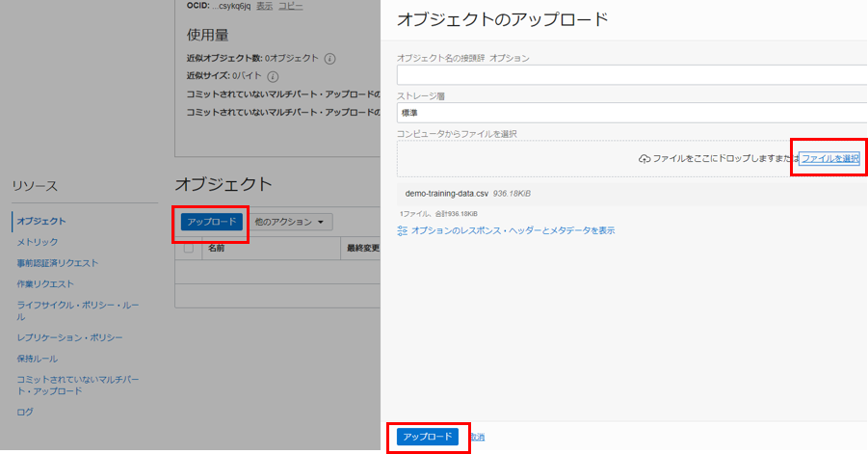Click the sliders icon beside オプションのレスポンス
This screenshot has height=454, width=868.
pyautogui.click(x=403, y=230)
